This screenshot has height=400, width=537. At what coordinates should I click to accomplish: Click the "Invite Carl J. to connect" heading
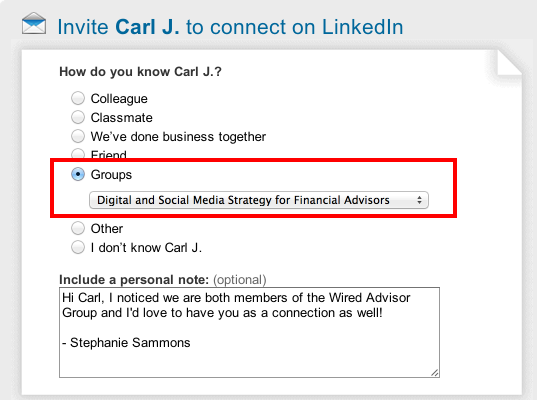pyautogui.click(x=230, y=27)
